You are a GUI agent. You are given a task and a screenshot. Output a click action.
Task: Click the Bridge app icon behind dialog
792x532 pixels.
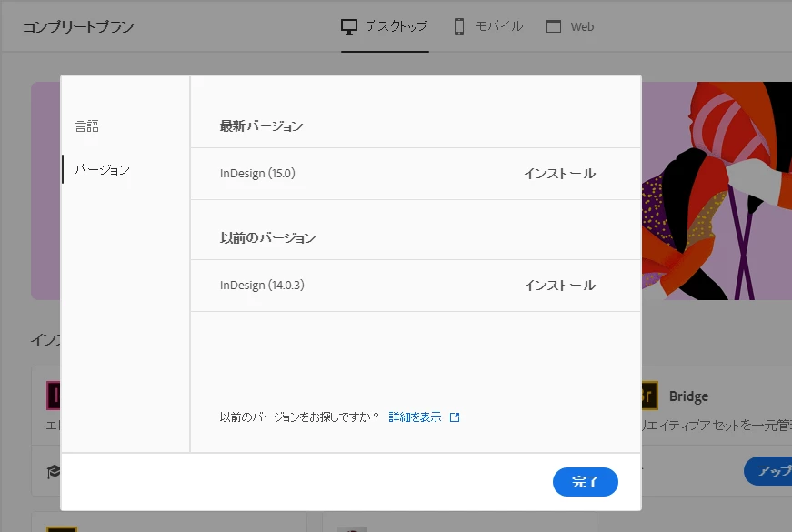649,396
